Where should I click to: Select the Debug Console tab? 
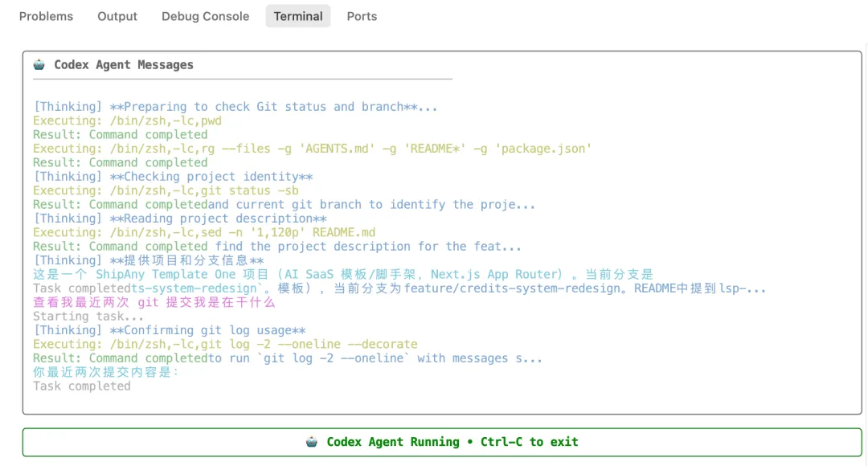pyautogui.click(x=205, y=16)
